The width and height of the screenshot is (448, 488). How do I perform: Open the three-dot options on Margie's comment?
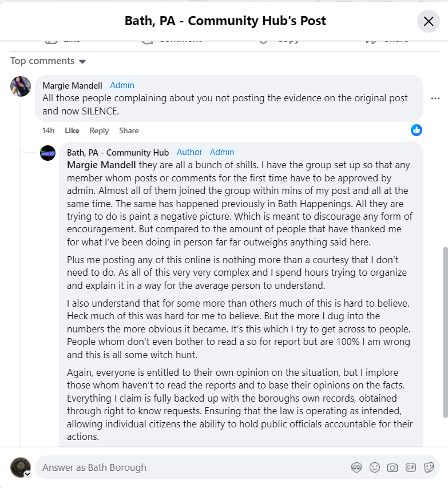(435, 98)
